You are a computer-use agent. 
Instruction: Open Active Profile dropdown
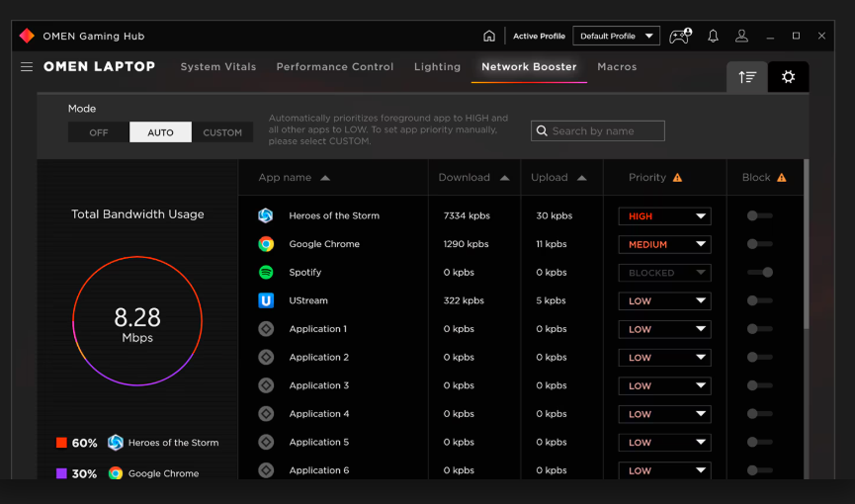tap(616, 36)
